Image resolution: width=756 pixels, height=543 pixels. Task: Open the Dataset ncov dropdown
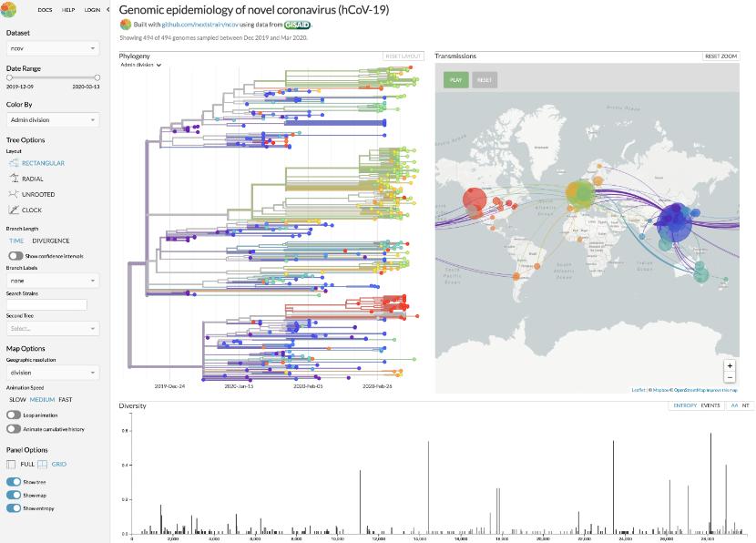53,48
